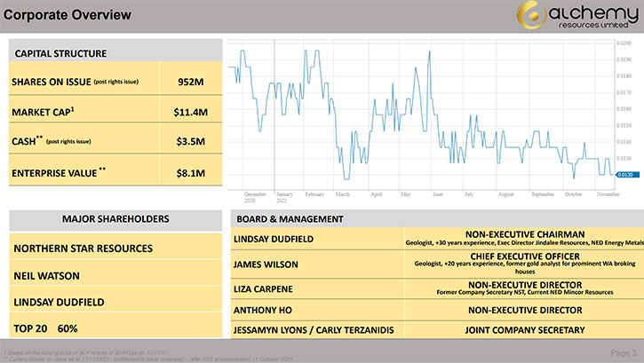Screen dimensions: 644x363
Task: Click the Former Company Secretary NST description
Action: 525,293
